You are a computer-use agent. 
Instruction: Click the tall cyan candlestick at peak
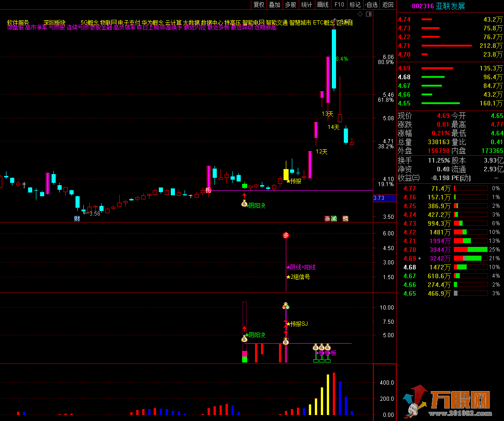point(334,59)
